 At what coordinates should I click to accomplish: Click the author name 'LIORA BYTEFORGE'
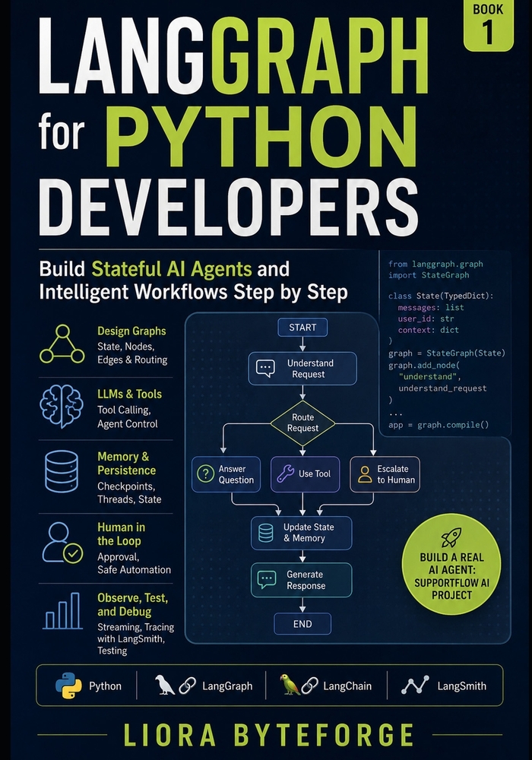click(x=269, y=735)
